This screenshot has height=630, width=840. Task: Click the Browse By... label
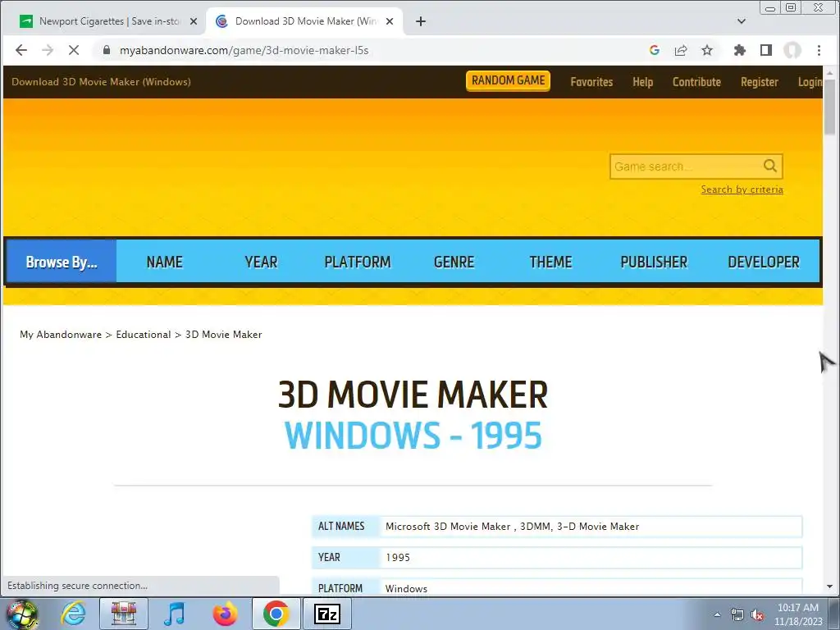pos(61,262)
